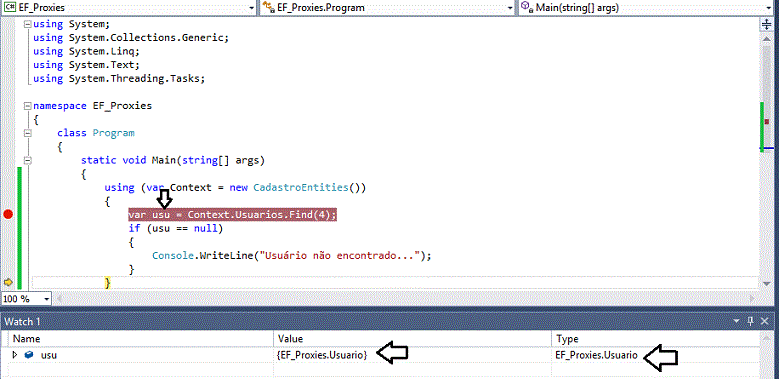
Task: Click 'using System.Linq;' line
Action: pyautogui.click(x=86, y=51)
